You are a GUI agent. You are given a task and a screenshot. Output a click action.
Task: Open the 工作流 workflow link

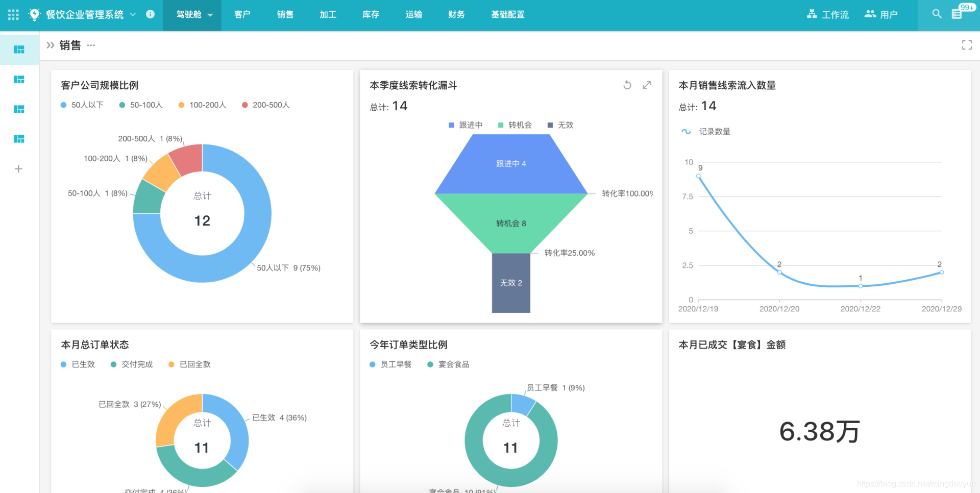[827, 15]
